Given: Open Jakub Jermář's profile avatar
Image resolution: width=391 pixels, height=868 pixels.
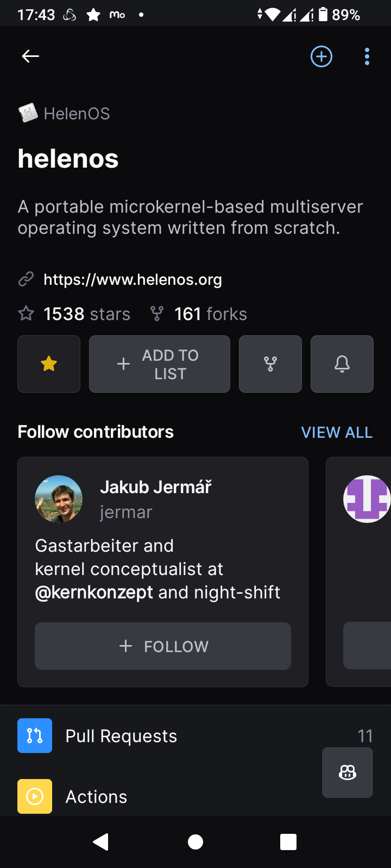Looking at the screenshot, I should (x=59, y=499).
